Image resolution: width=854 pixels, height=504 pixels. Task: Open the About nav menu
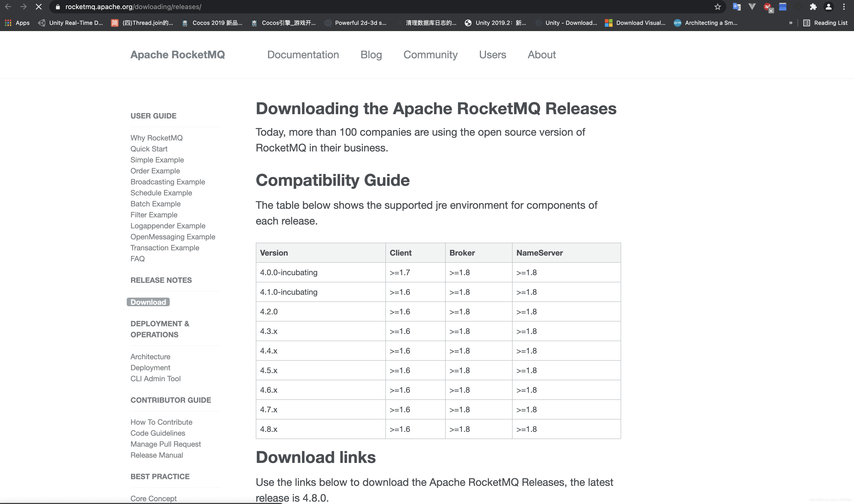(542, 55)
